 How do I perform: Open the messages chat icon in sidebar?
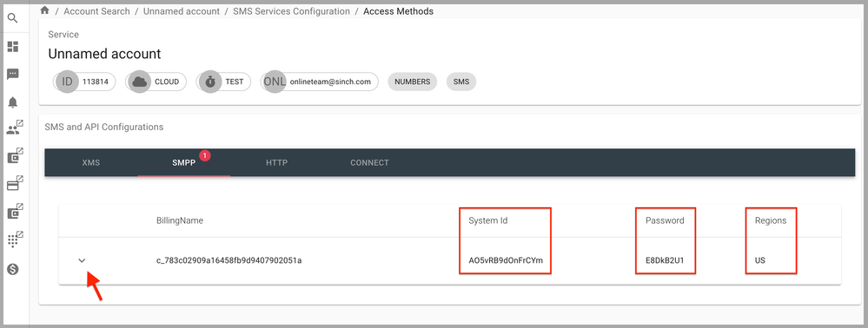tap(13, 74)
